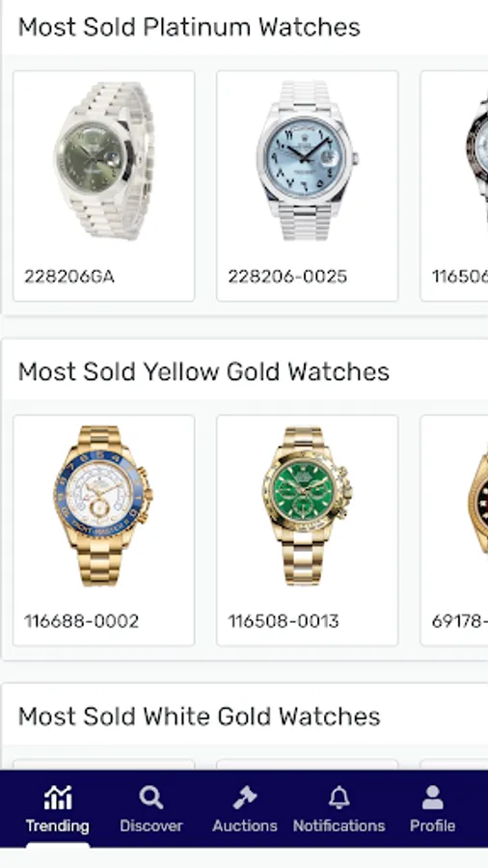Select the 228206-0025 reference label
The image size is (488, 868).
click(x=287, y=276)
